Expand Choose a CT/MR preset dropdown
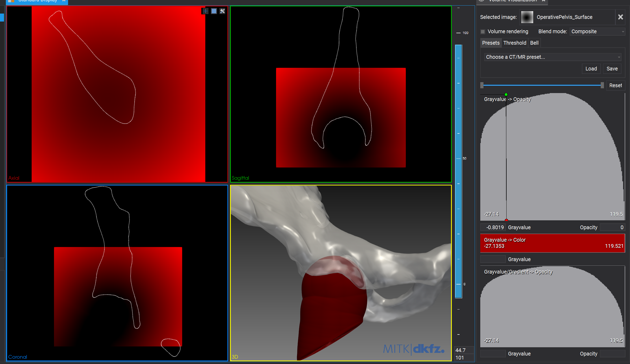 (x=552, y=57)
